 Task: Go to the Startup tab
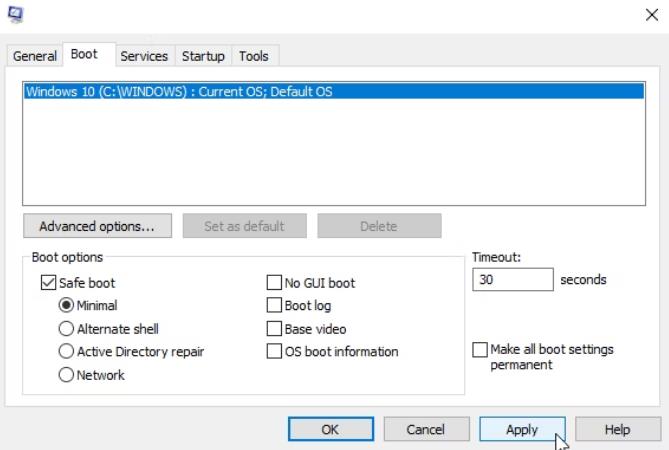pyautogui.click(x=203, y=56)
